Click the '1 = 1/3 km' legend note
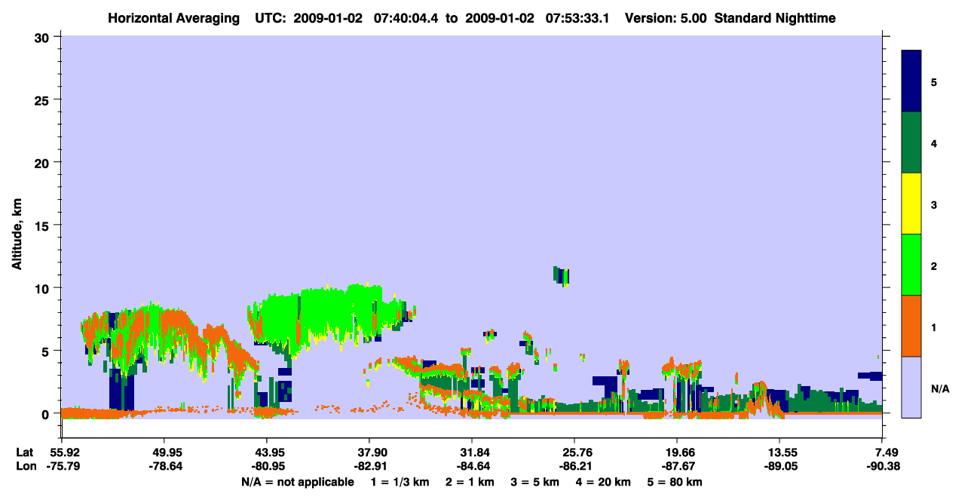This screenshot has width=980, height=503. pos(400,482)
